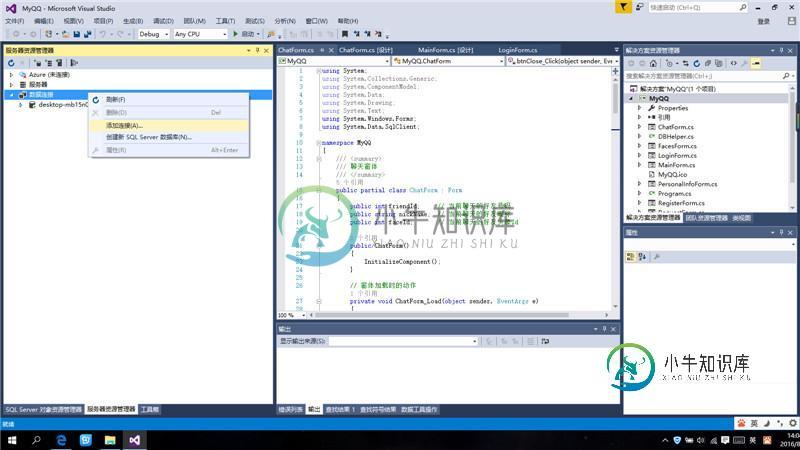Click the highlighted Preview Selected Items icon

pyautogui.click(x=756, y=63)
